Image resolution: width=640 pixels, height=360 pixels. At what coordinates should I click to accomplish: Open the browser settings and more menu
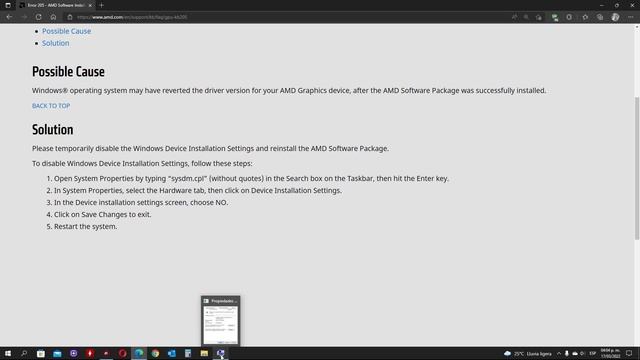coord(631,17)
